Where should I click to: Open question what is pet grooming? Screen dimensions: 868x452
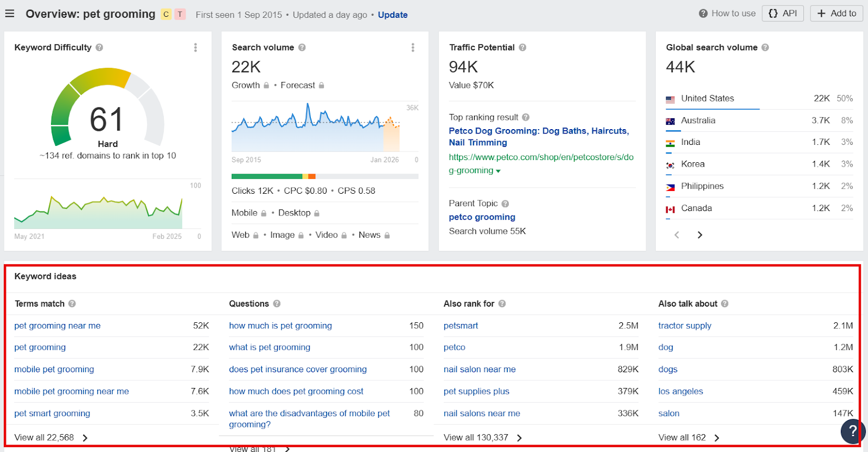pyautogui.click(x=270, y=347)
